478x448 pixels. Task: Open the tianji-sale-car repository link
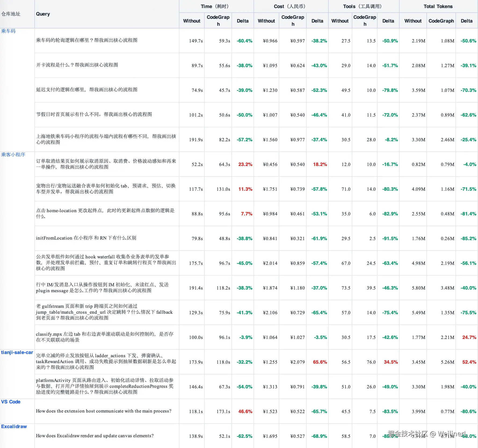[17, 352]
